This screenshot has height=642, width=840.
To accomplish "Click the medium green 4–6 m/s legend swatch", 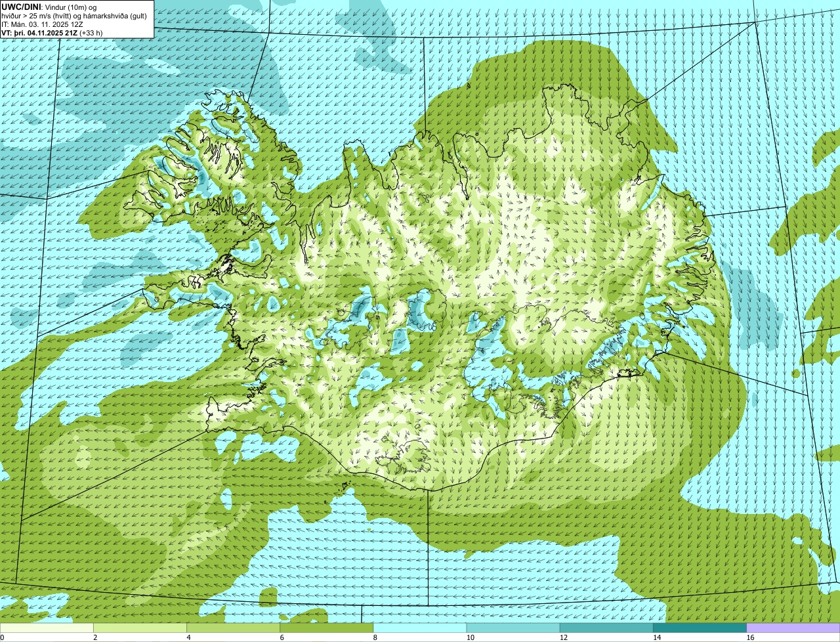I will click(233, 628).
